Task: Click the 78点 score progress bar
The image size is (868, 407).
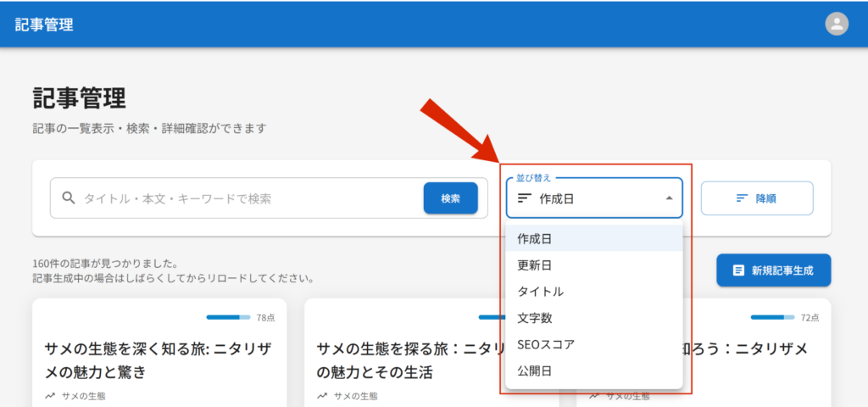Action: coord(228,318)
